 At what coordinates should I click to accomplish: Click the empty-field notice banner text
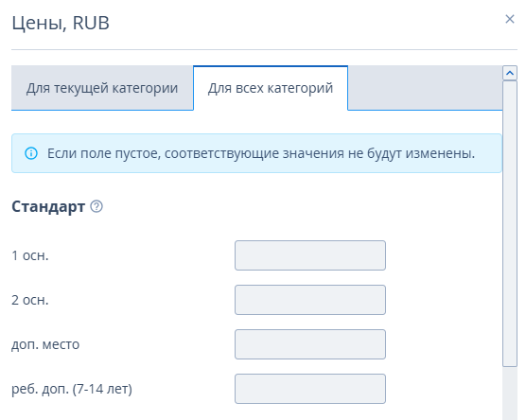261,153
